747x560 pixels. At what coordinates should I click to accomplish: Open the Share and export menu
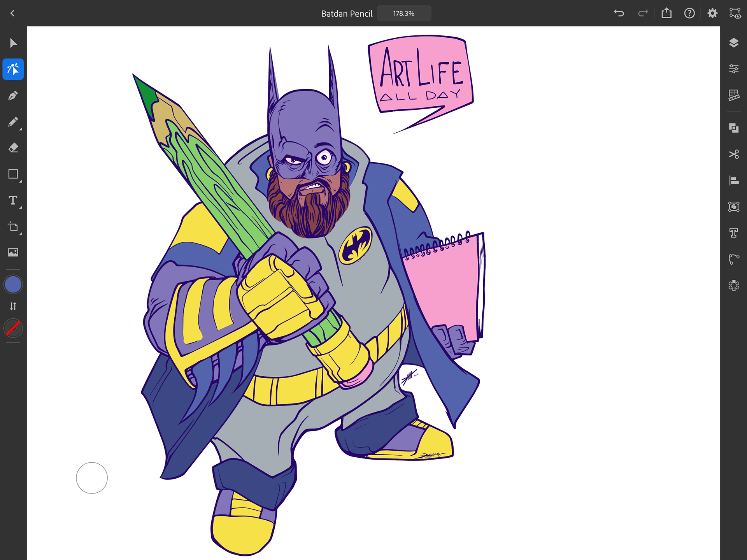[x=666, y=13]
